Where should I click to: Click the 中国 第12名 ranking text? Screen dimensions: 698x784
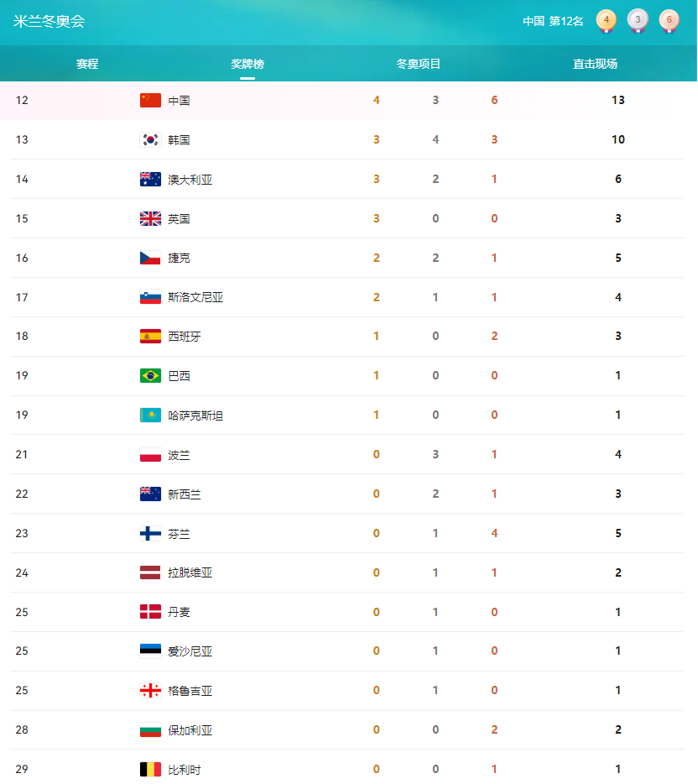pos(553,21)
